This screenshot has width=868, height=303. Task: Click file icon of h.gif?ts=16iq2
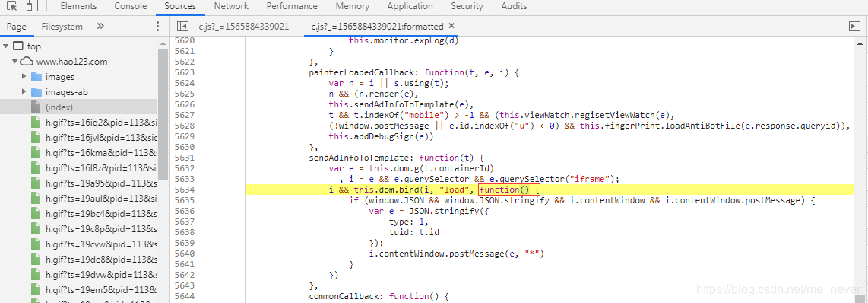[36, 122]
